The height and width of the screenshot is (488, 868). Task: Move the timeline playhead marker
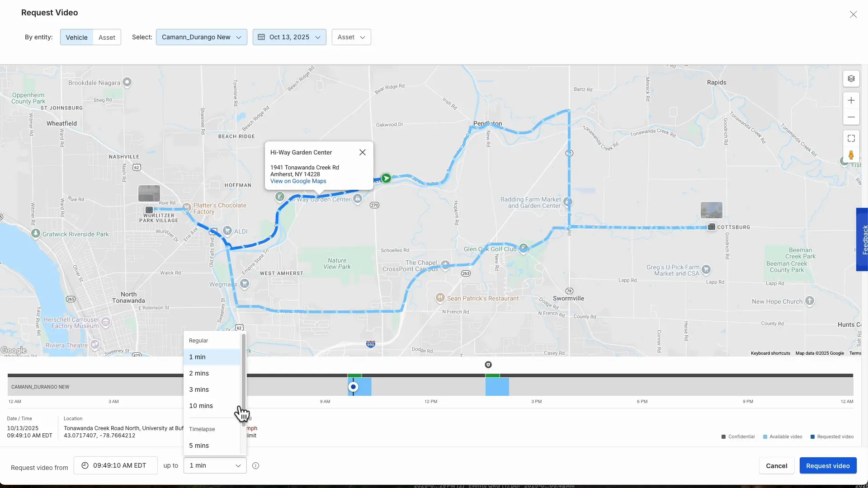tap(354, 386)
